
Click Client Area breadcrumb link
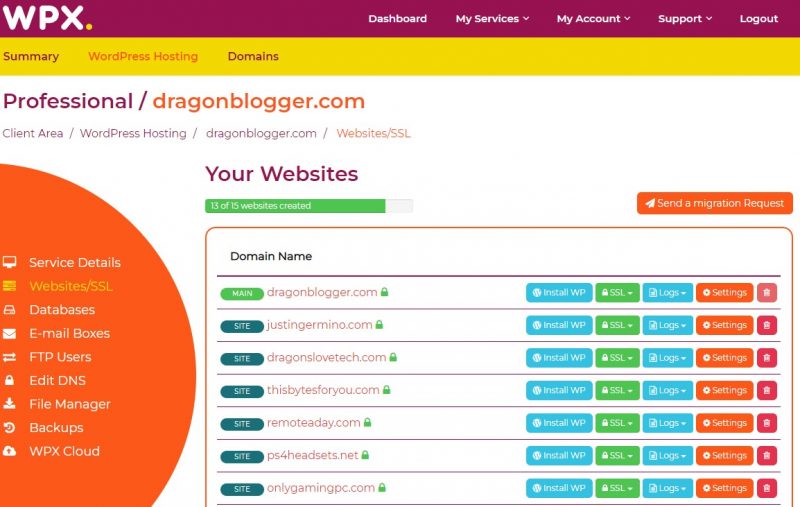(x=33, y=133)
